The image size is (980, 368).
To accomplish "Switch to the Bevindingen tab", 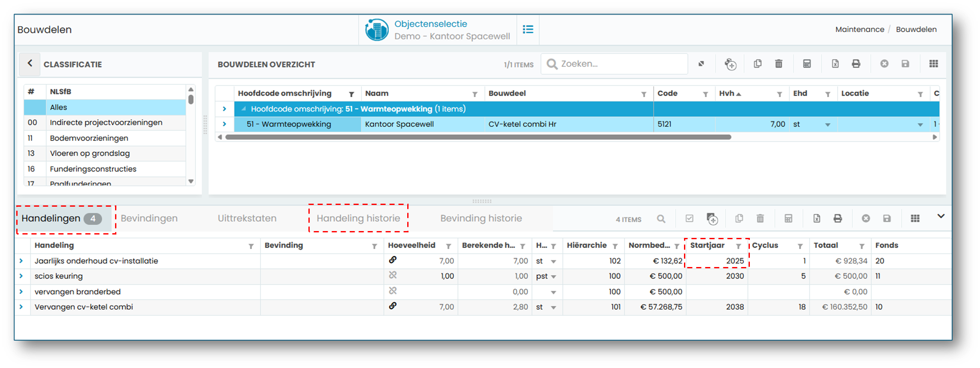I will (x=149, y=218).
